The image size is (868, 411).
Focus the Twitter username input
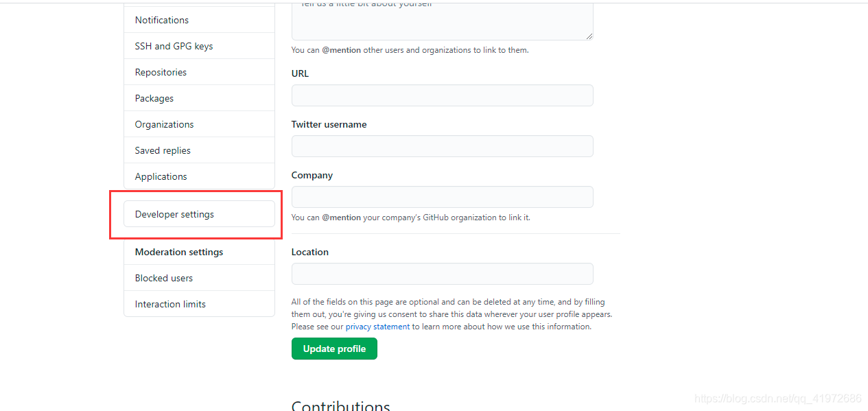(x=442, y=145)
